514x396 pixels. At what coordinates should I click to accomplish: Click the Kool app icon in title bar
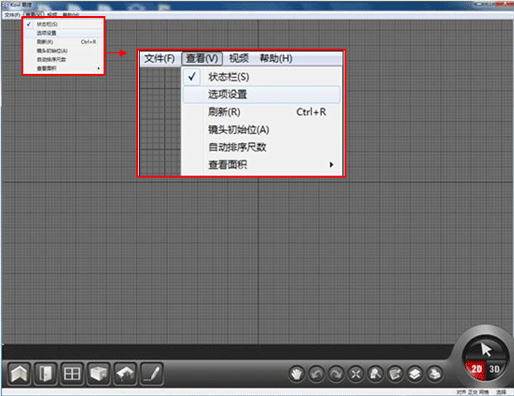coord(5,5)
